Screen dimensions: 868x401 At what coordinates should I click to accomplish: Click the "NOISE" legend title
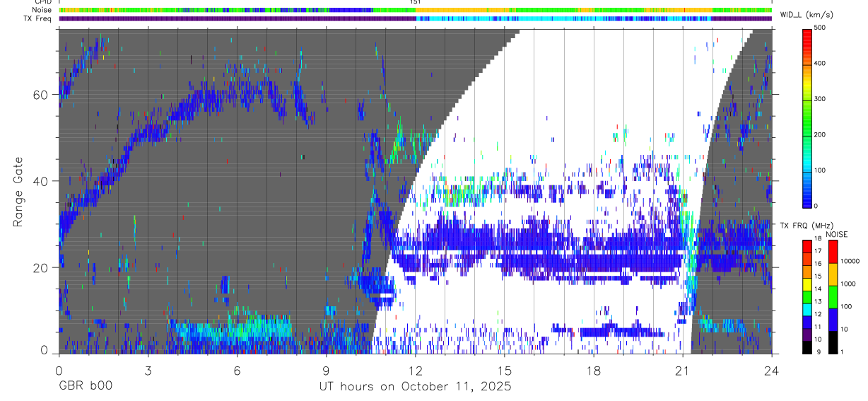click(x=837, y=234)
